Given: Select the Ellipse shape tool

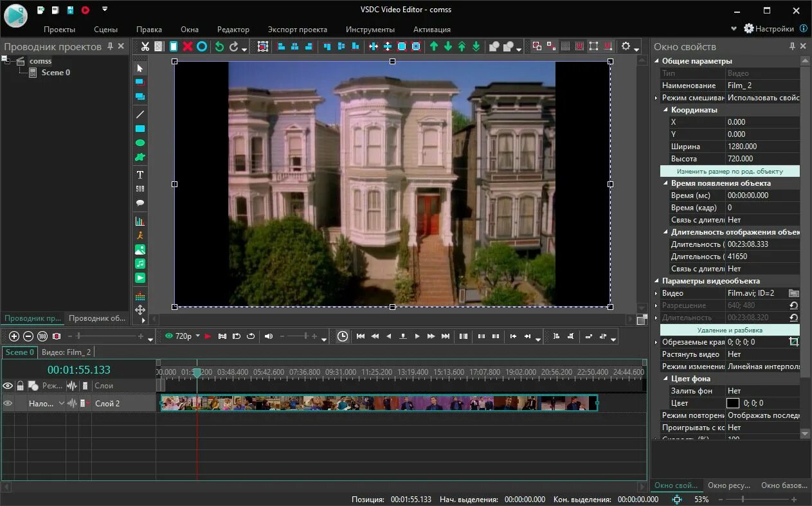Looking at the screenshot, I should pyautogui.click(x=140, y=142).
